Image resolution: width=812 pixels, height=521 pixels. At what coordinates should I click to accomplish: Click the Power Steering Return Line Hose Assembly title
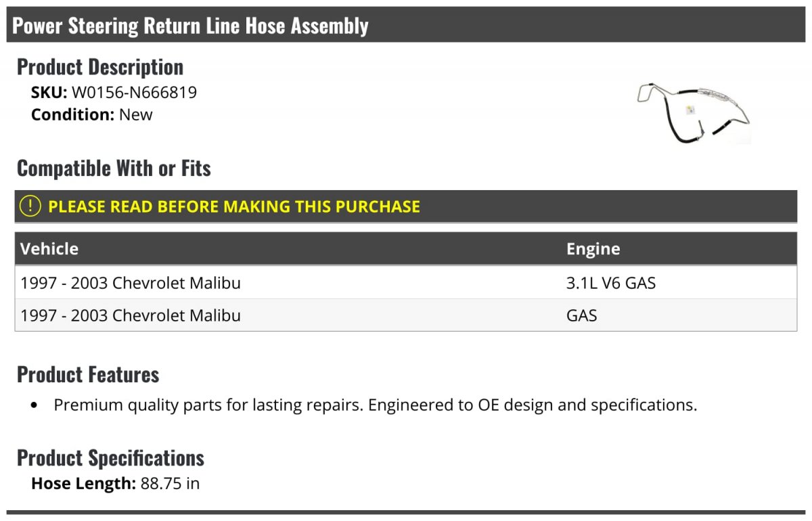(191, 26)
